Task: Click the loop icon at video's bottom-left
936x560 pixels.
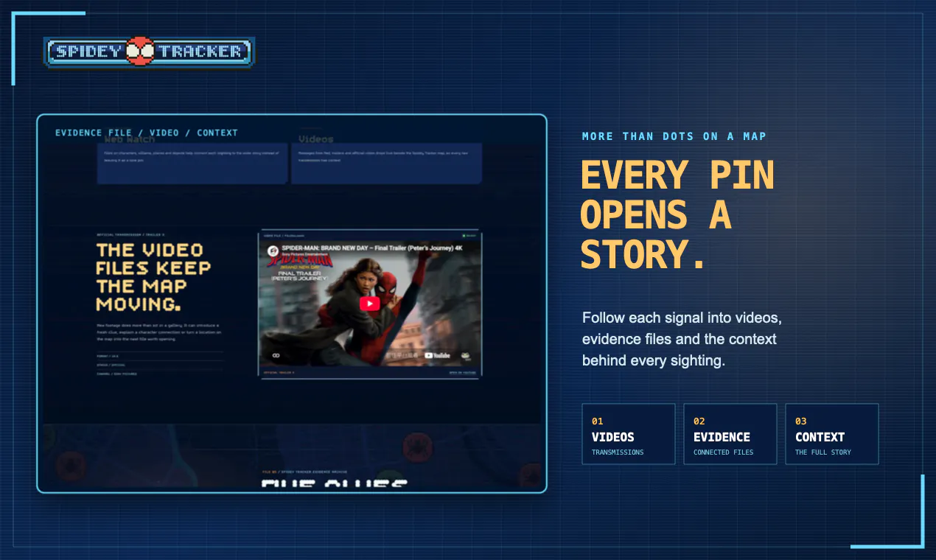Action: [x=276, y=355]
